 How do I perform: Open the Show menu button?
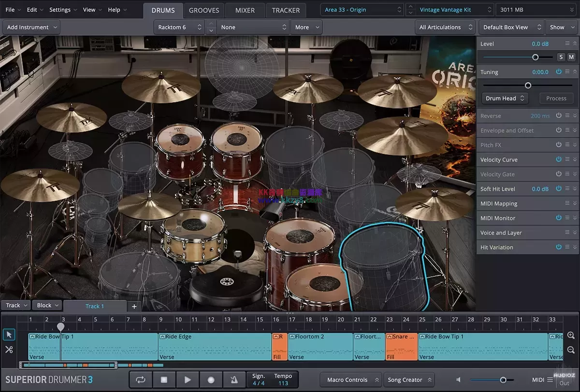click(x=561, y=28)
